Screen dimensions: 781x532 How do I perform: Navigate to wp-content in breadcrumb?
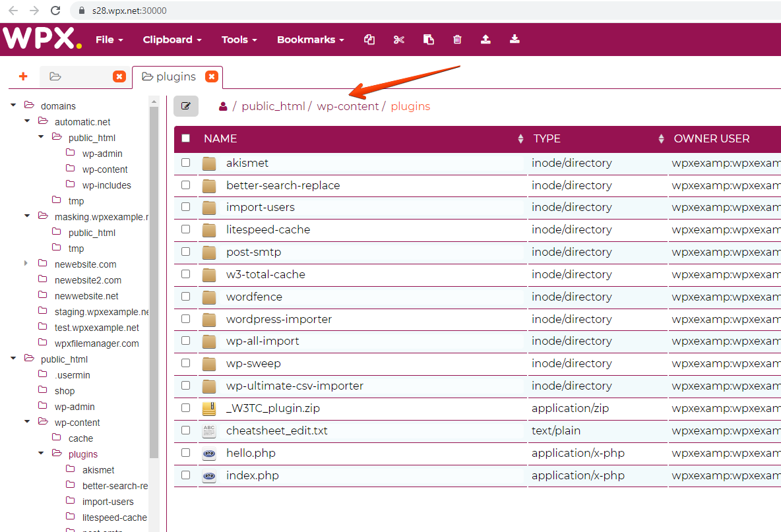(x=348, y=107)
